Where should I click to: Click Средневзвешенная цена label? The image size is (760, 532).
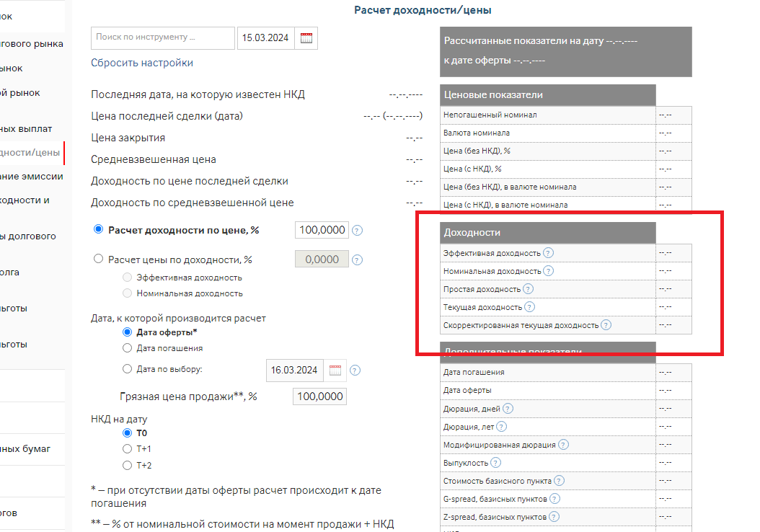(154, 159)
